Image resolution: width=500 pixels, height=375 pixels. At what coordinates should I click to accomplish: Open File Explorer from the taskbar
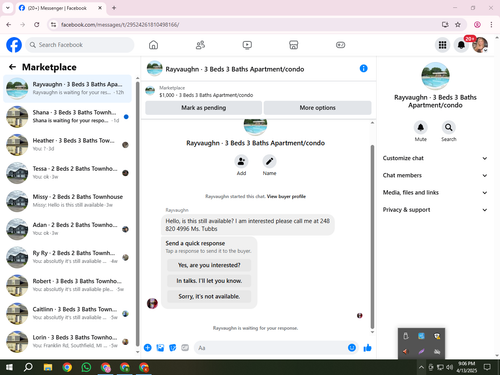pos(48,367)
